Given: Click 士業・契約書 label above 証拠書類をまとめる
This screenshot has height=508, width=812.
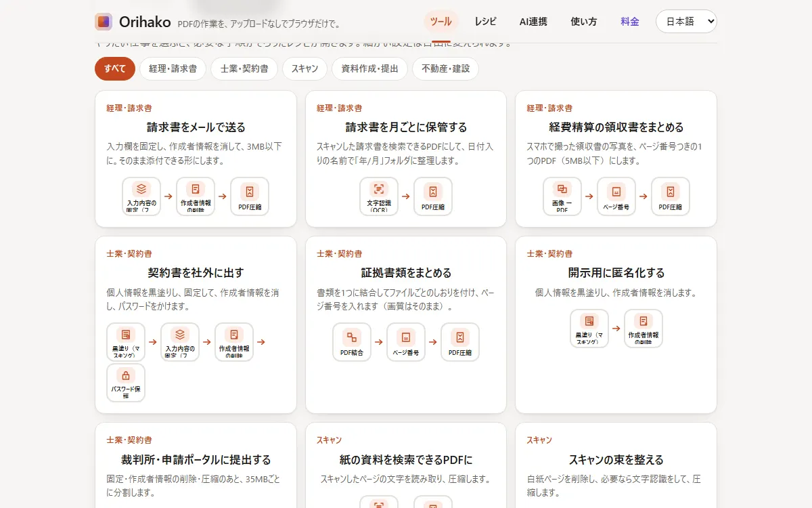Looking at the screenshot, I should tap(340, 254).
